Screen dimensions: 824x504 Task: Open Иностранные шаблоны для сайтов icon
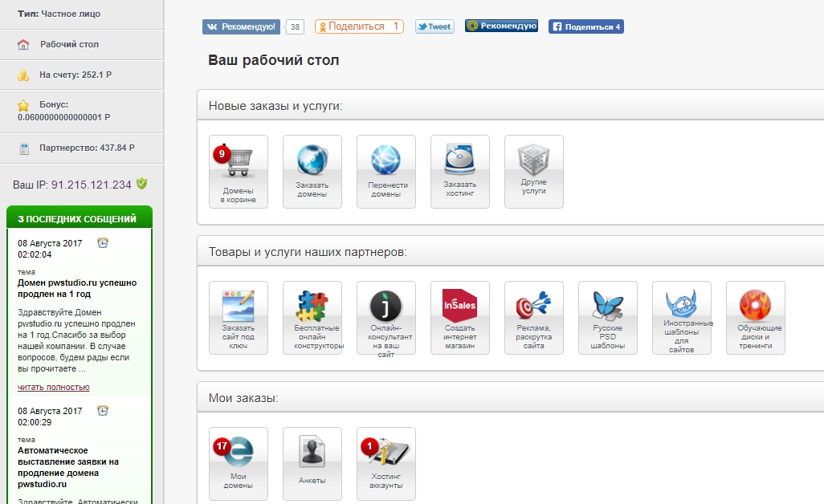click(x=681, y=317)
